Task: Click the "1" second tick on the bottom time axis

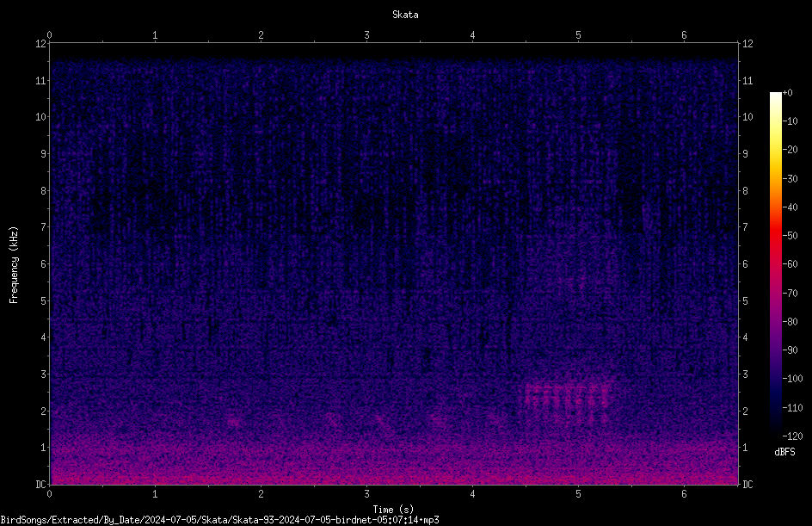Action: pos(155,494)
